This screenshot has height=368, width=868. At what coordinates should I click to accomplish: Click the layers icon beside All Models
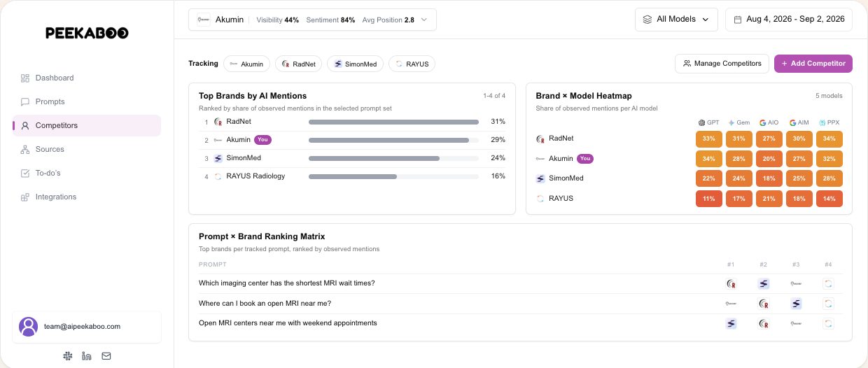(647, 20)
